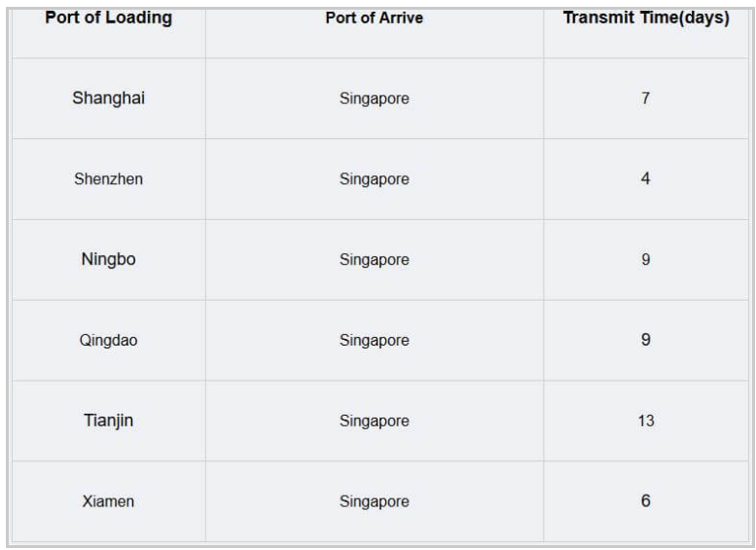Select the Shenzhen cell

108,179
